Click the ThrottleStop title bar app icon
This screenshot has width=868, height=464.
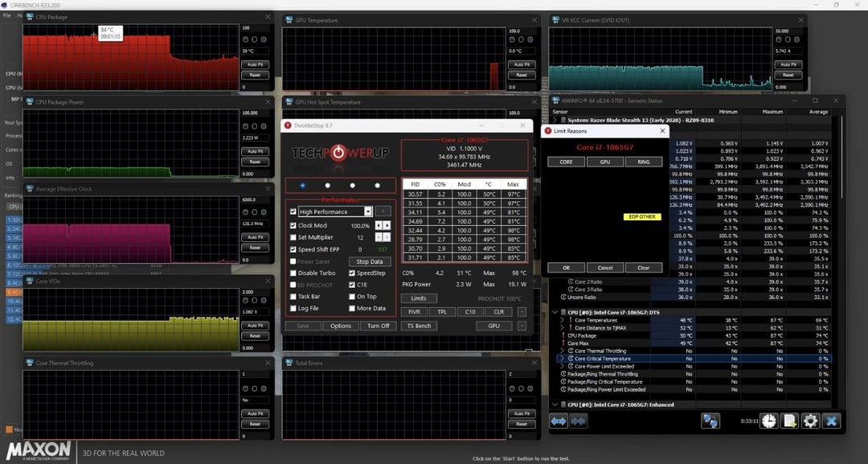(x=288, y=125)
